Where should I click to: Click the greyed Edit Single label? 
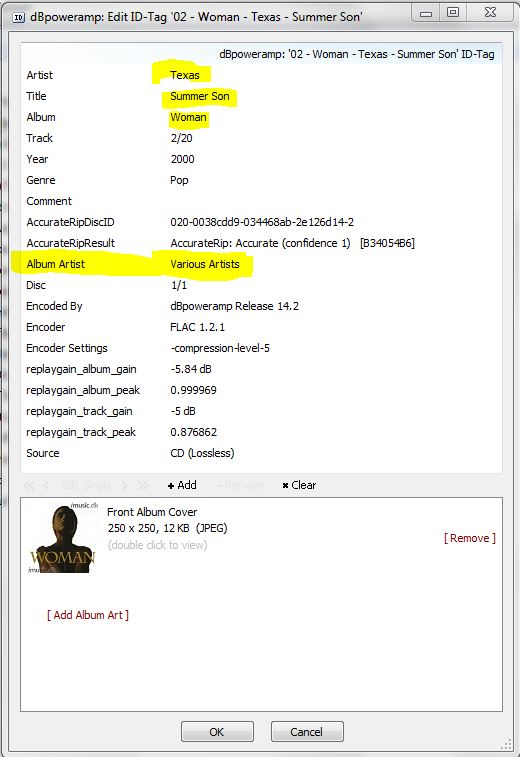point(86,485)
